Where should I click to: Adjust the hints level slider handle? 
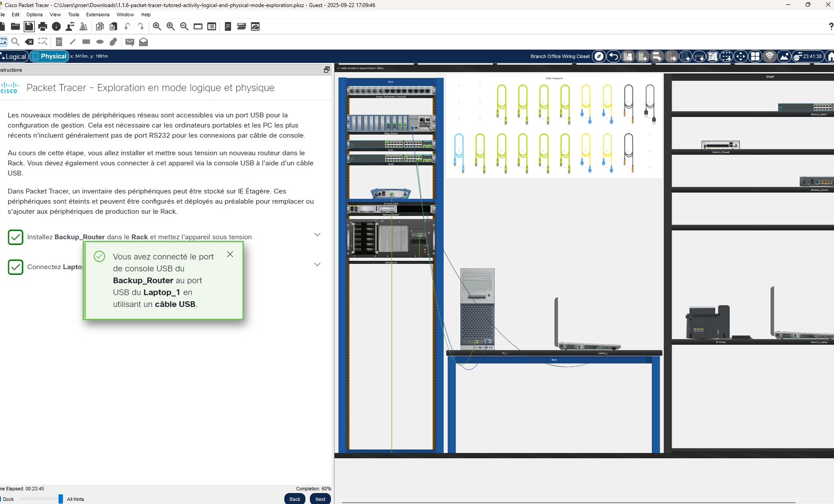(61, 499)
